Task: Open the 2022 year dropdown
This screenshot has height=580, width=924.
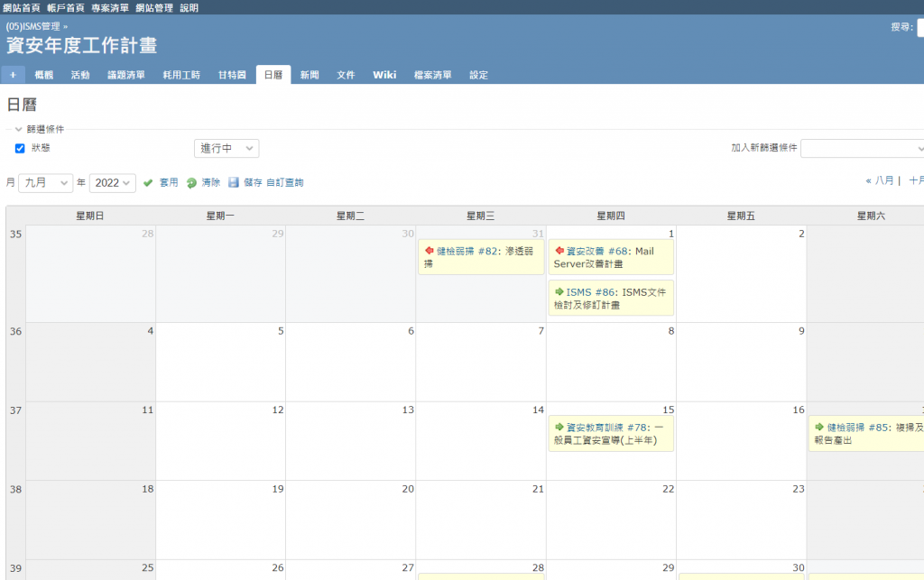Action: (x=113, y=182)
